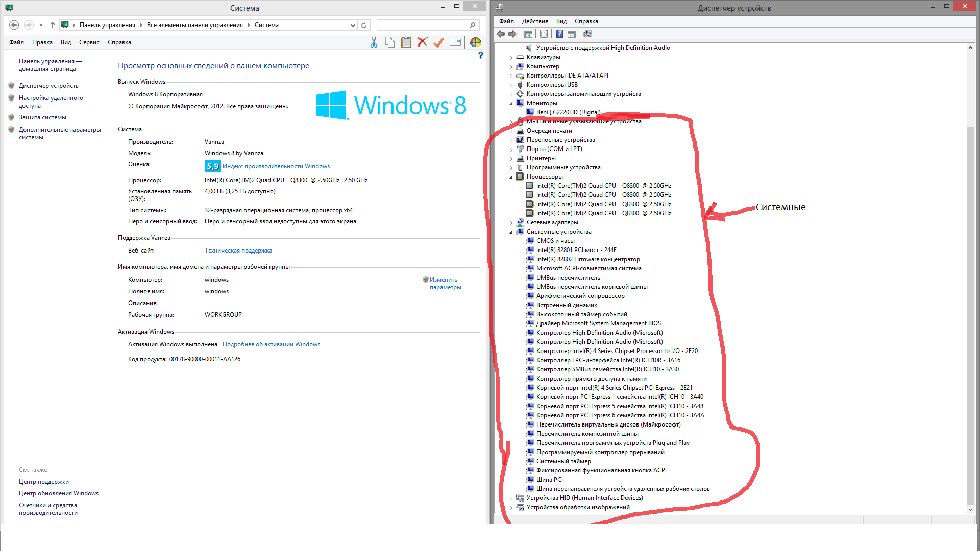
Task: Click Подробнее об активации Windows link
Action: (272, 344)
